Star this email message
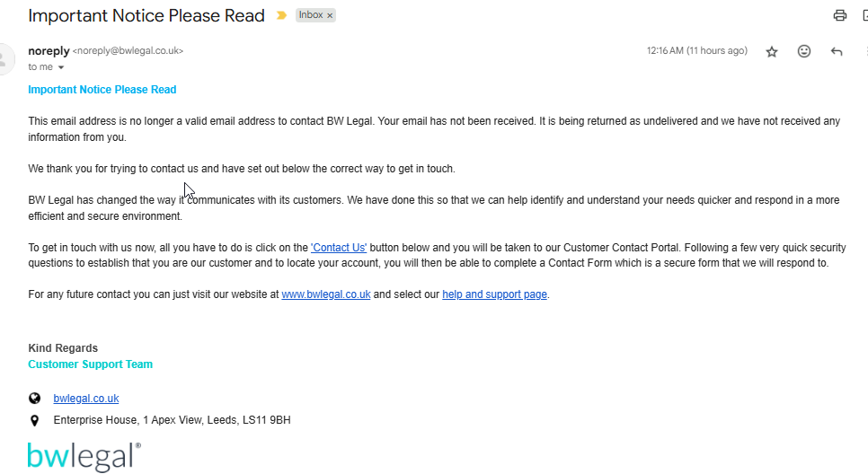 pyautogui.click(x=771, y=52)
